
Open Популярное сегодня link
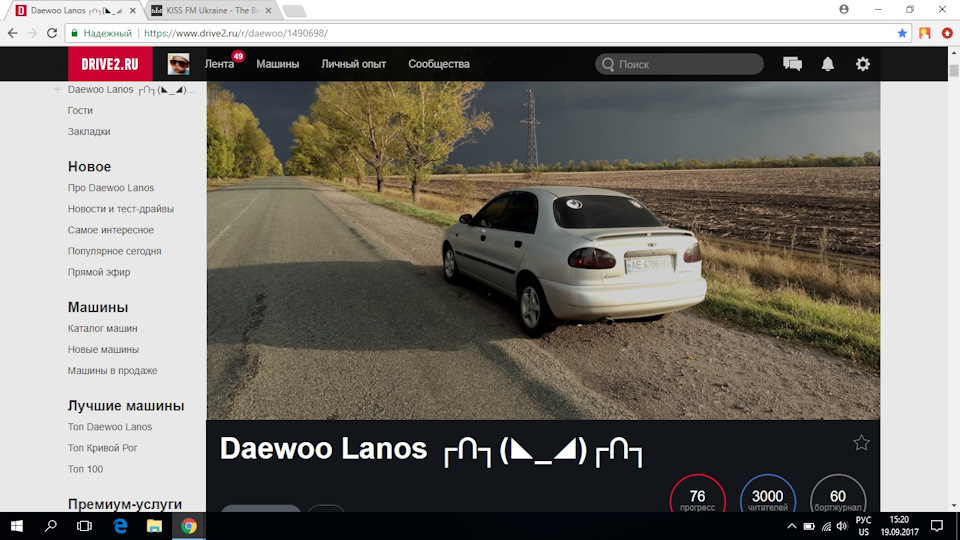[x=114, y=251]
